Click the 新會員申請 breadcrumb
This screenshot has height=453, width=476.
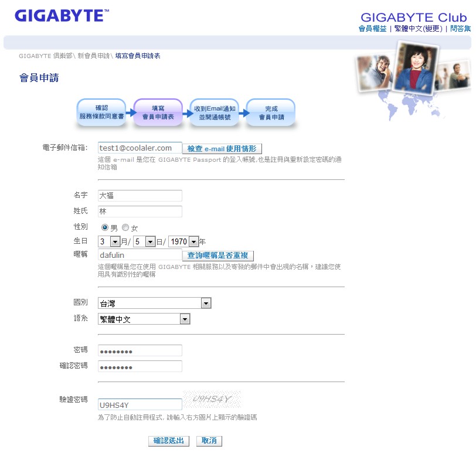(x=94, y=56)
